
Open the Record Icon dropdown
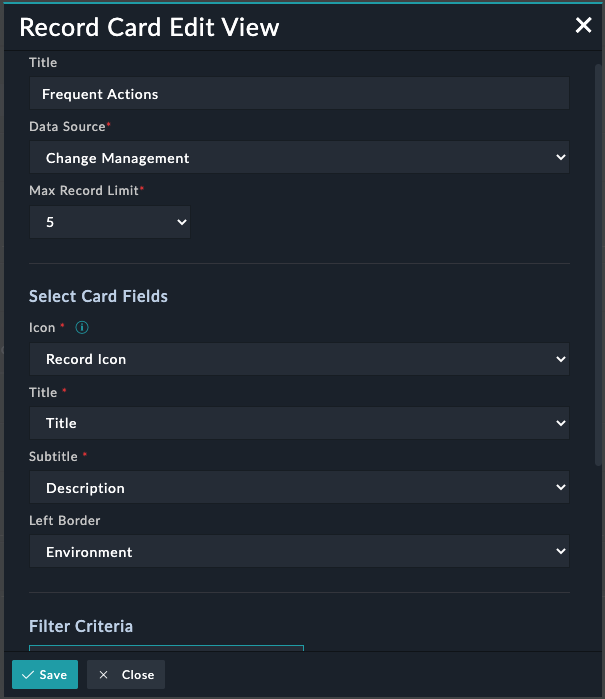[299, 359]
